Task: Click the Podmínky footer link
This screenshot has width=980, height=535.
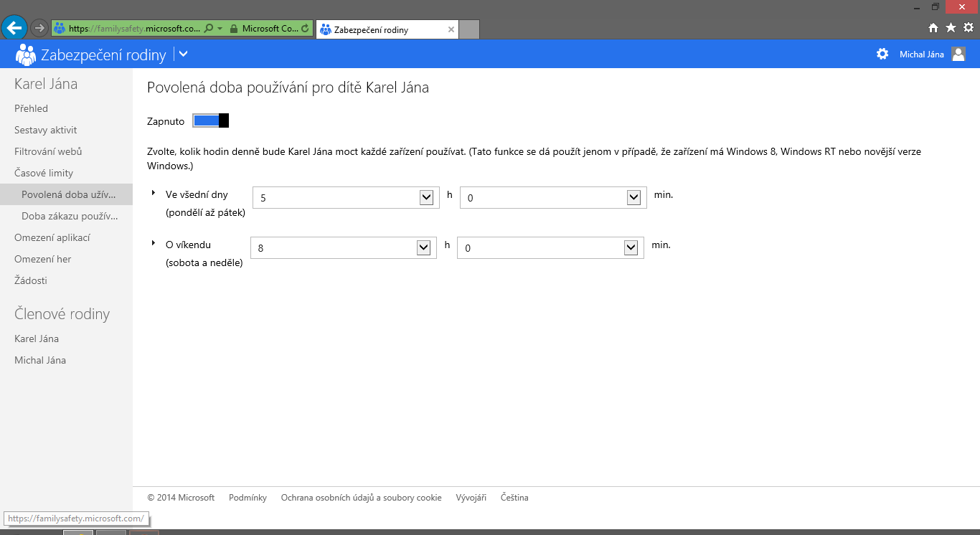Action: (x=248, y=498)
